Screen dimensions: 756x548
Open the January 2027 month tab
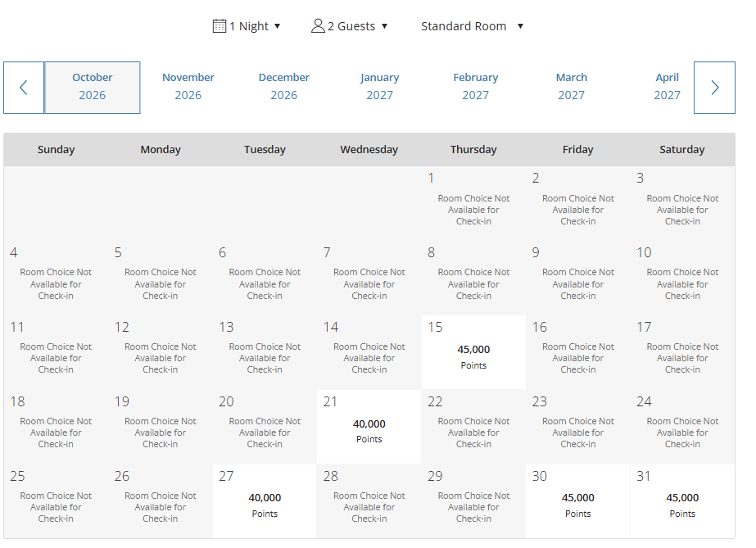pos(380,87)
